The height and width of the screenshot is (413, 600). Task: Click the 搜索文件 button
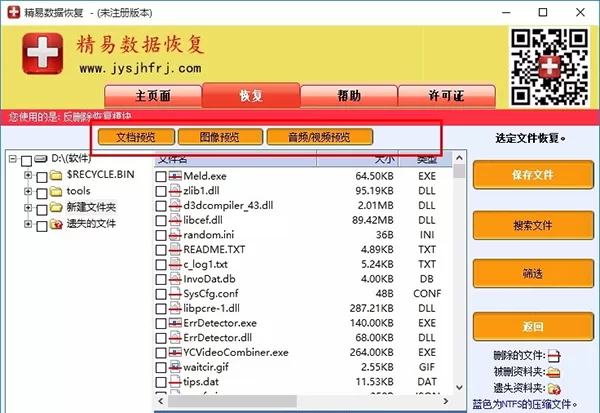pos(533,225)
